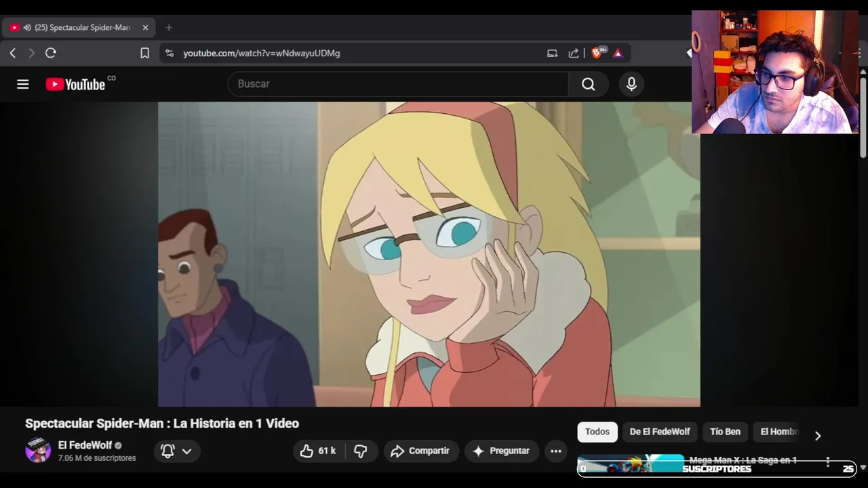Viewport: 868px width, 488px height.
Task: Select the Tío Ben chip
Action: pyautogui.click(x=725, y=432)
